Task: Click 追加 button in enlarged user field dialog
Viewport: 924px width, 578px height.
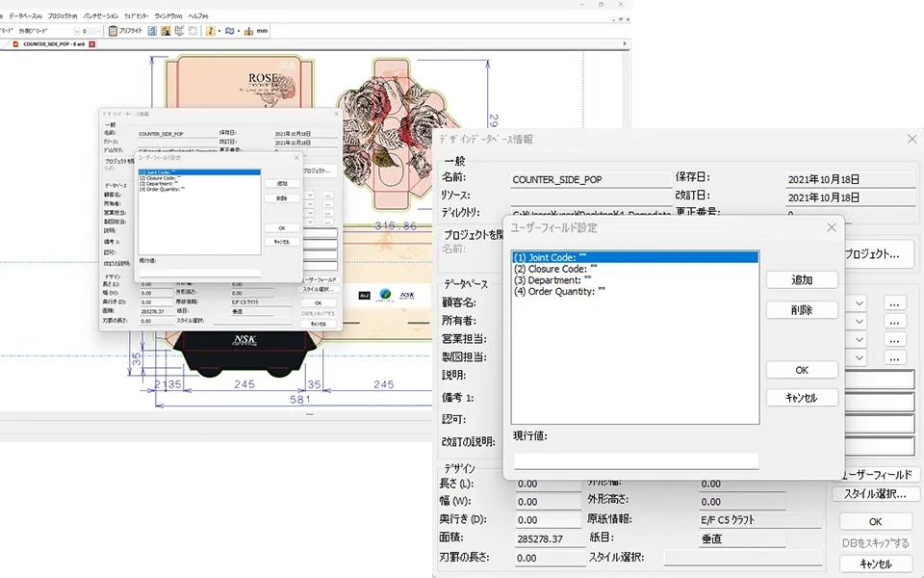Action: click(802, 279)
